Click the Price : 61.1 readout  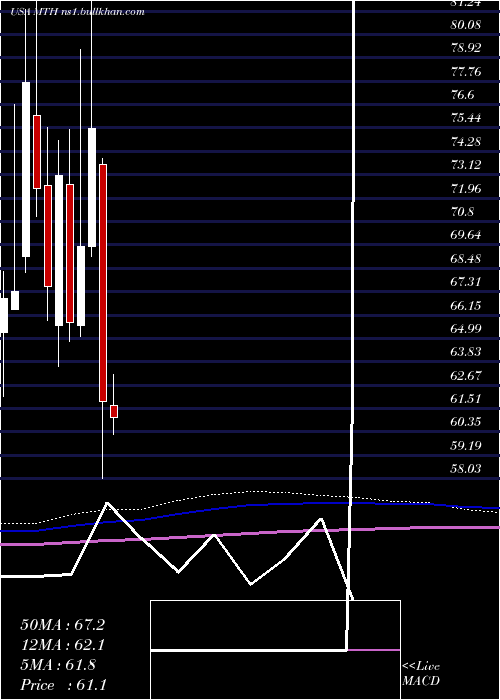pos(63,685)
